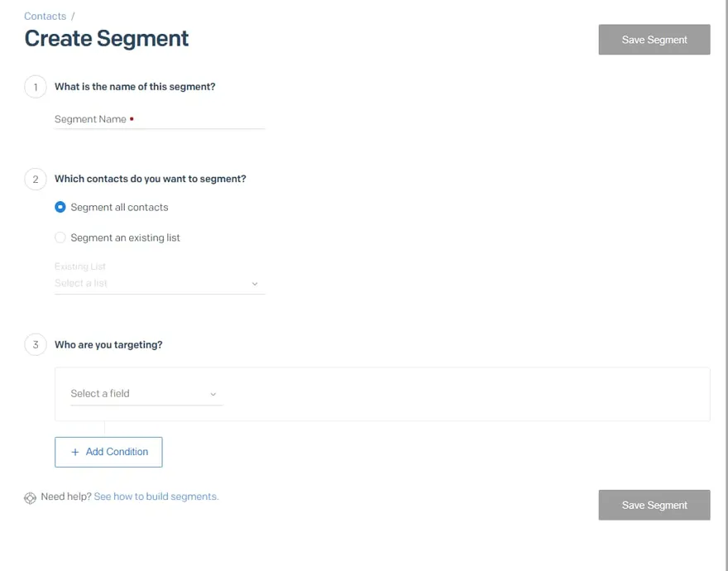
Task: Open the Contacts breadcrumb link
Action: point(45,16)
